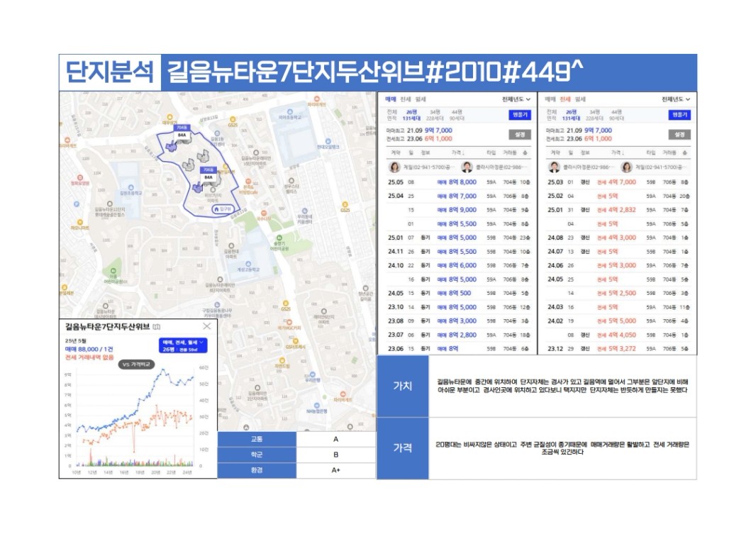Select 34평 228세대 size in right panel

[595, 115]
